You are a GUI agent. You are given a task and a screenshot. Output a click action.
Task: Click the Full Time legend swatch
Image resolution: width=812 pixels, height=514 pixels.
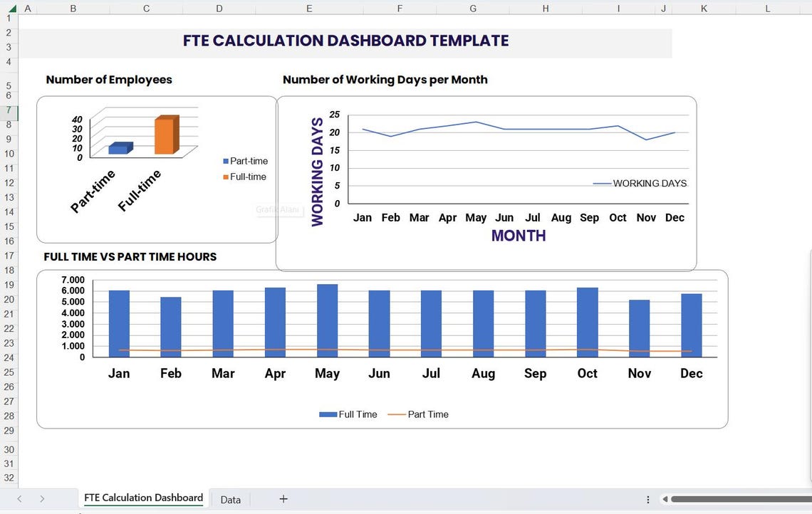point(327,414)
